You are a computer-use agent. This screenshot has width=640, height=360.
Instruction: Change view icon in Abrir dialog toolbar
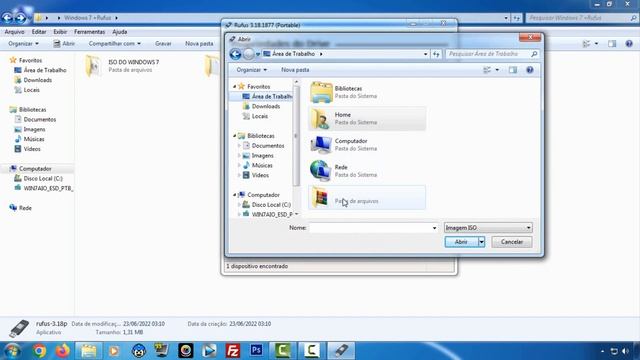tap(487, 70)
